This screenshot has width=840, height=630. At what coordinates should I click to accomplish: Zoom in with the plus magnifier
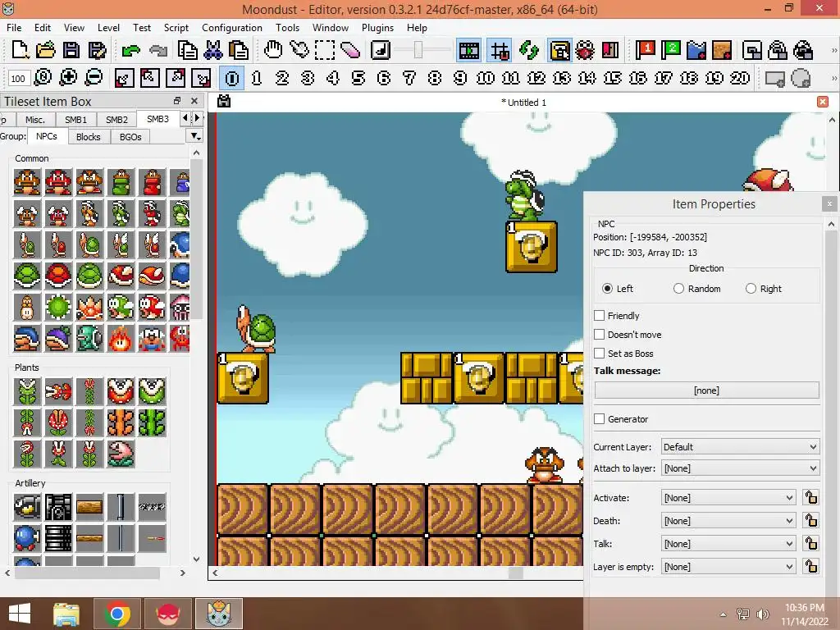click(68, 78)
